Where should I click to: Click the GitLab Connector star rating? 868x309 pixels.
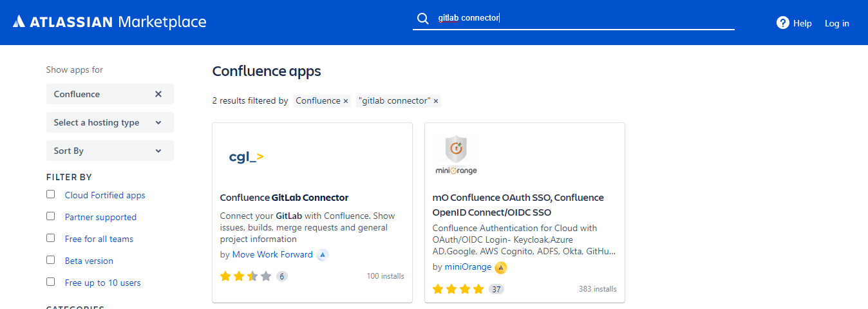click(246, 276)
